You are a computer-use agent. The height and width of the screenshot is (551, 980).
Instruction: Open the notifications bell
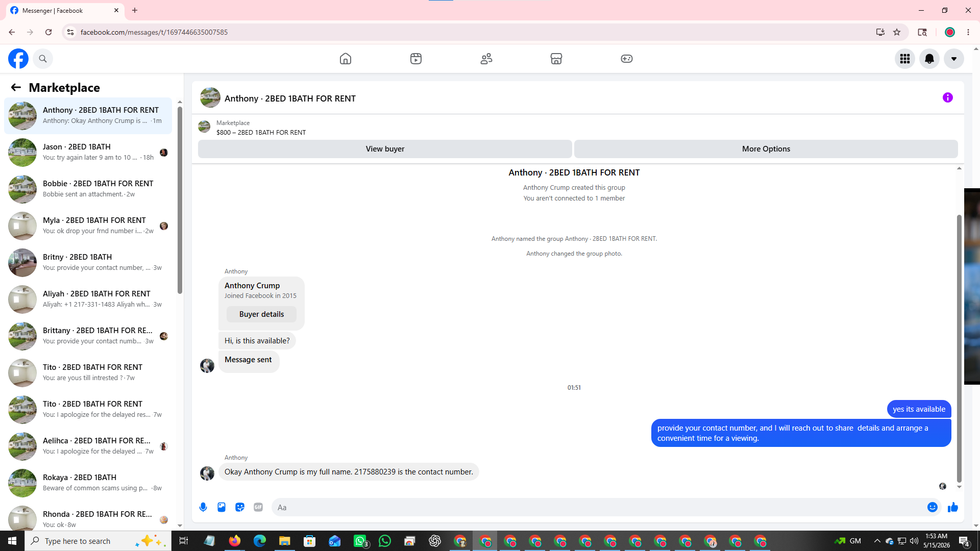pyautogui.click(x=929, y=59)
